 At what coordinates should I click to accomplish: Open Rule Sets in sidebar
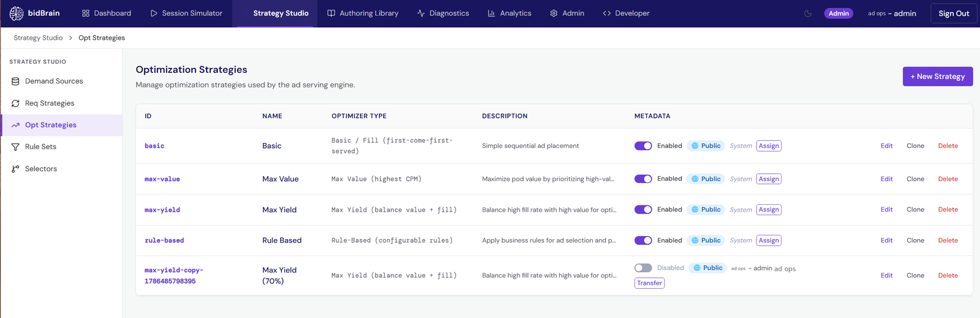click(61, 147)
